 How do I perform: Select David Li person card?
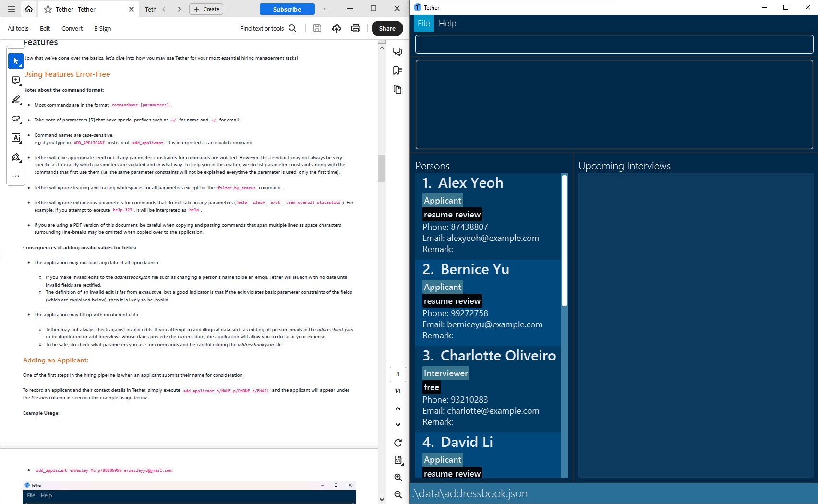[488, 455]
